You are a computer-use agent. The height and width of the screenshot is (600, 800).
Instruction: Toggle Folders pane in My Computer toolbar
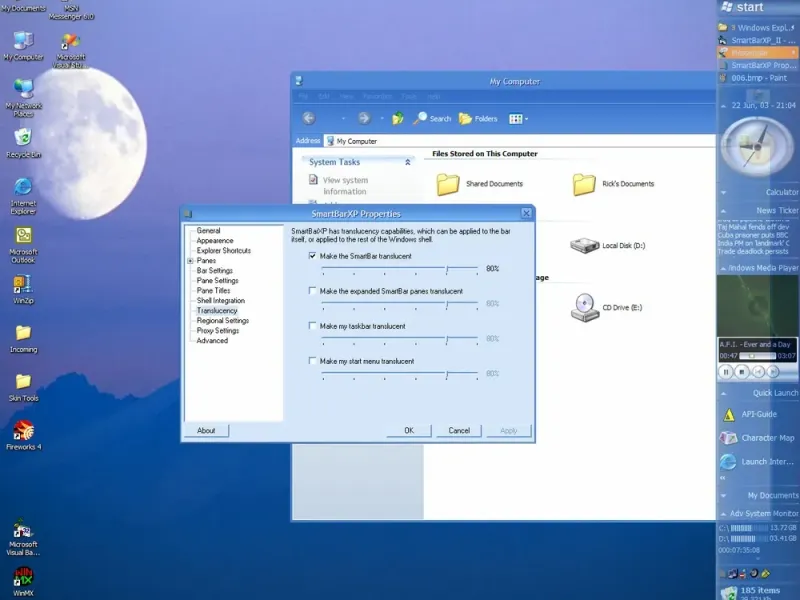click(478, 118)
